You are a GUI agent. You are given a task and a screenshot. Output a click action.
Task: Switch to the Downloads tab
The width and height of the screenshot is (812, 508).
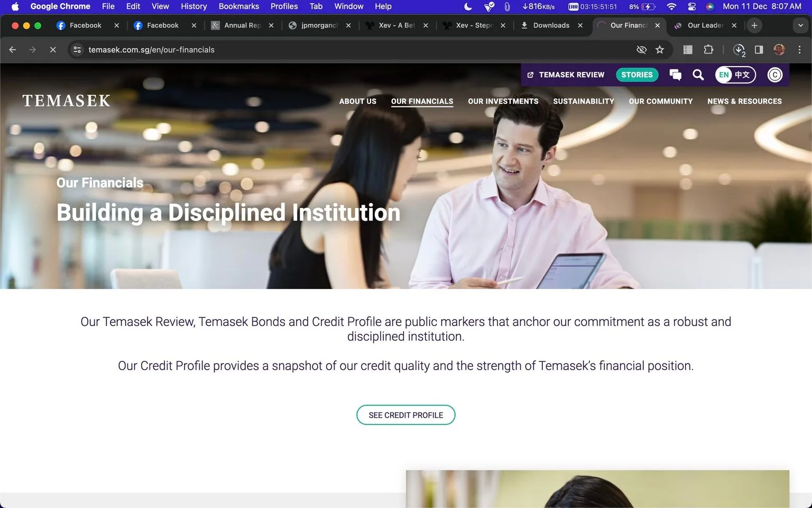551,25
